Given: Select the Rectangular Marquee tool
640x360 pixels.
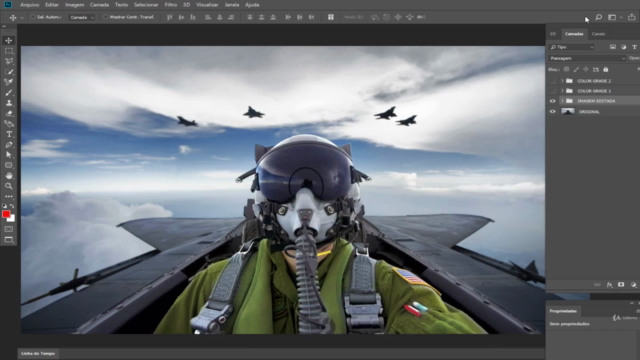Looking at the screenshot, I should point(9,51).
